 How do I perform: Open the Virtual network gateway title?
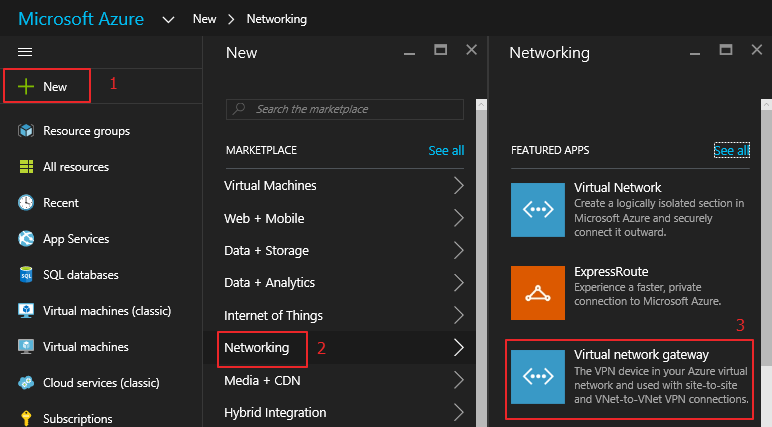pyautogui.click(x=641, y=355)
